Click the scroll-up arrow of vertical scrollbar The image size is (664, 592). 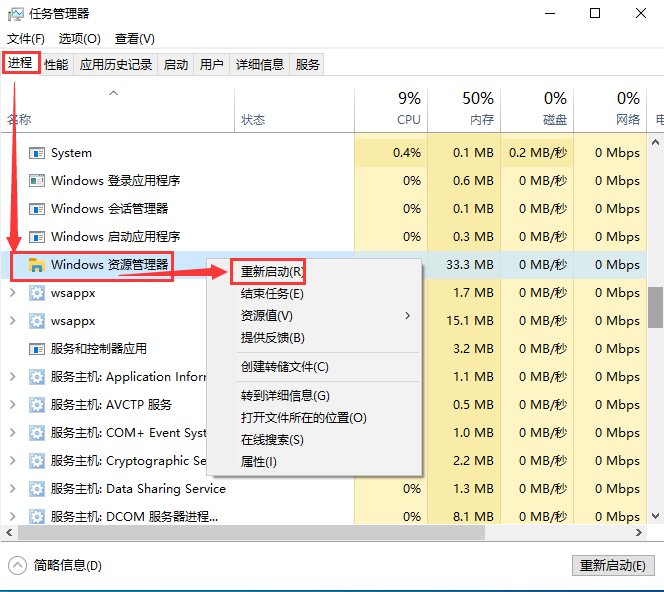coord(656,142)
